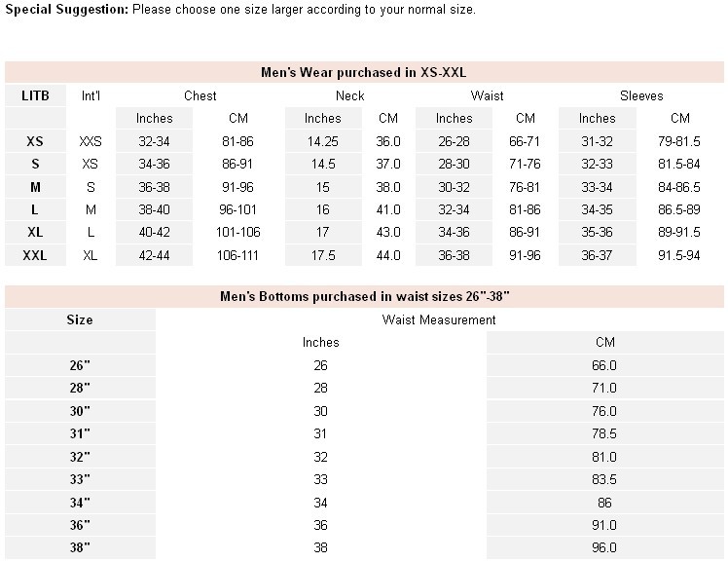
Task: Select the "Waist Measurement" header
Action: (439, 319)
